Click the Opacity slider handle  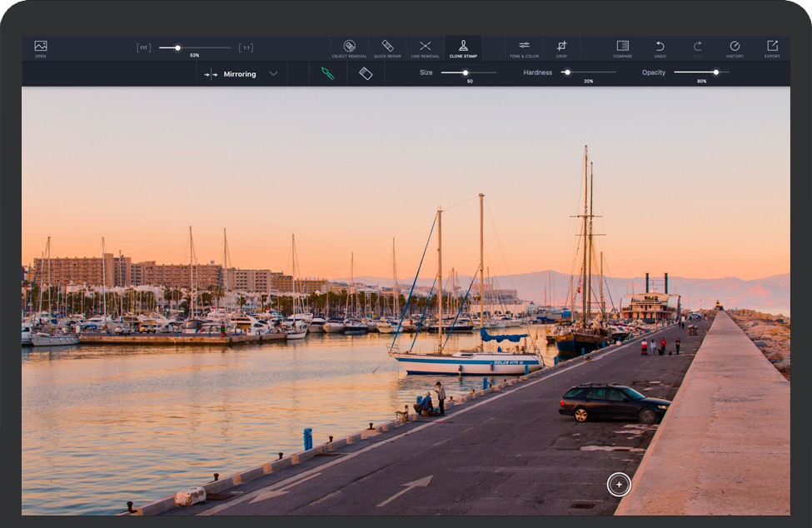715,72
